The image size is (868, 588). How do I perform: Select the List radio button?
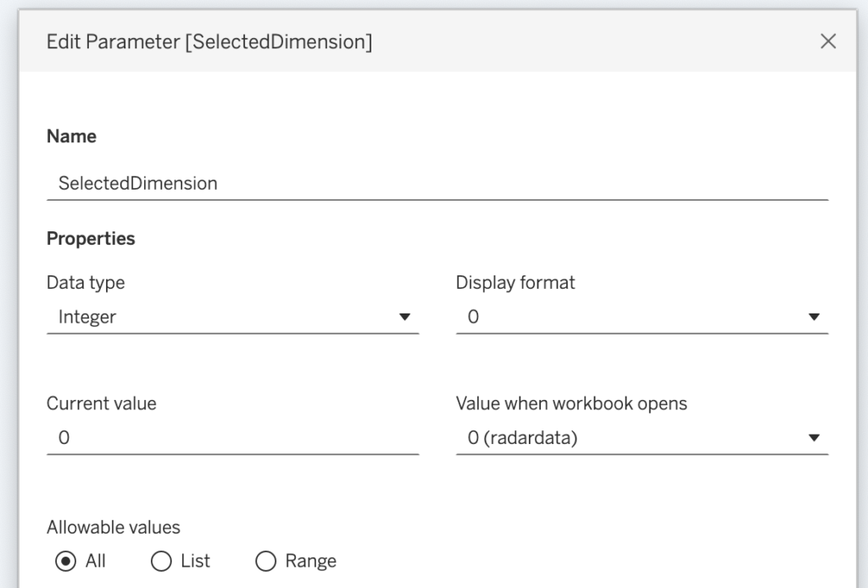(161, 561)
